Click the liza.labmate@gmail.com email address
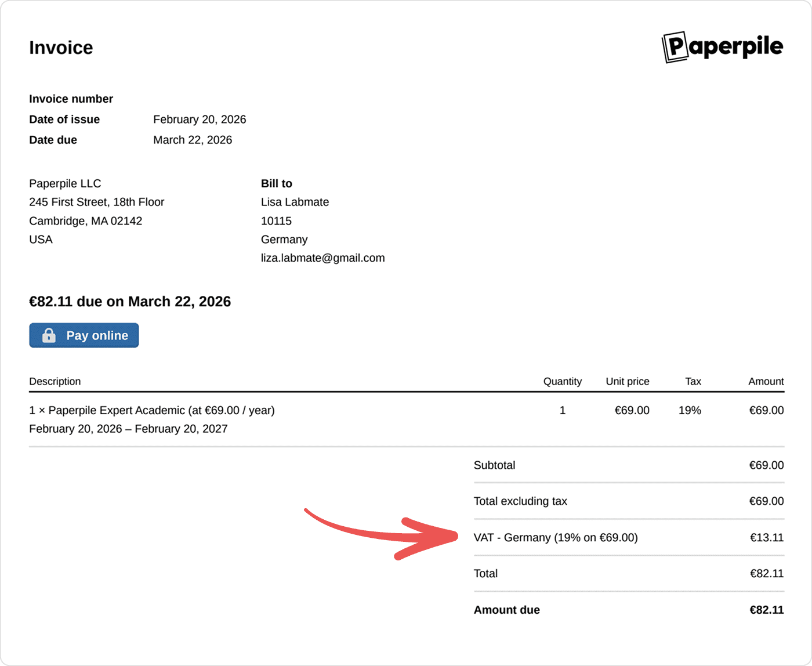This screenshot has width=812, height=666. click(322, 258)
